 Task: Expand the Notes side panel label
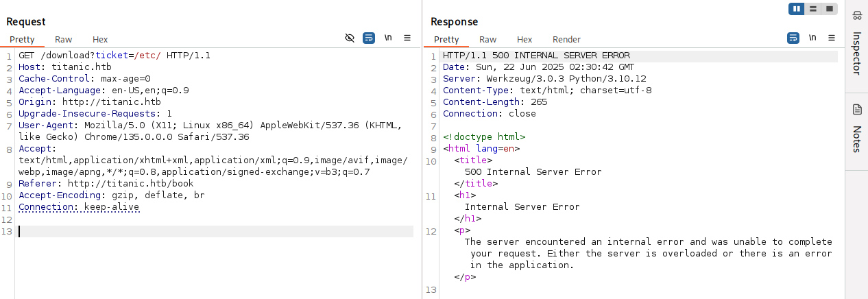tap(857, 140)
